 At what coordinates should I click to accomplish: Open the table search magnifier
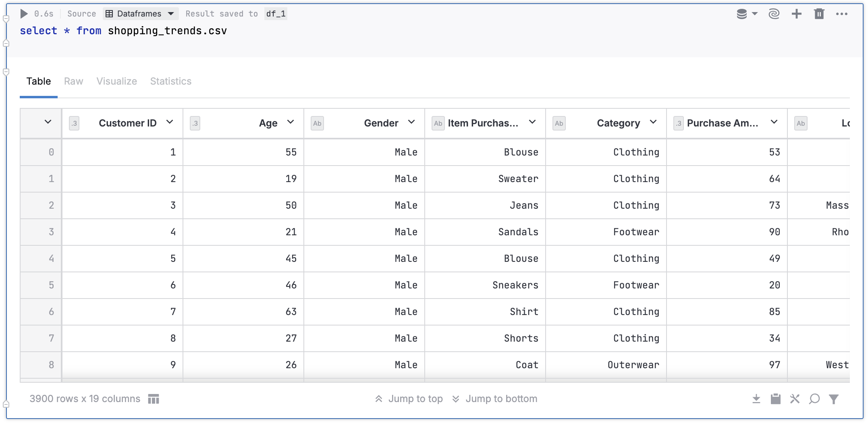click(814, 399)
